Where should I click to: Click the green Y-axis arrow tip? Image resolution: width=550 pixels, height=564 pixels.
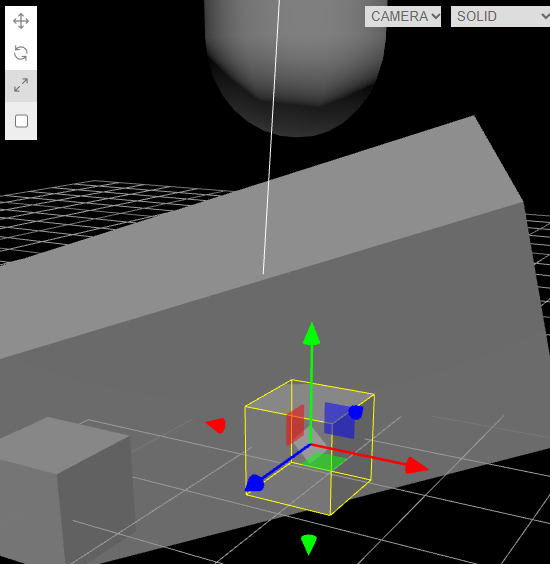(312, 333)
